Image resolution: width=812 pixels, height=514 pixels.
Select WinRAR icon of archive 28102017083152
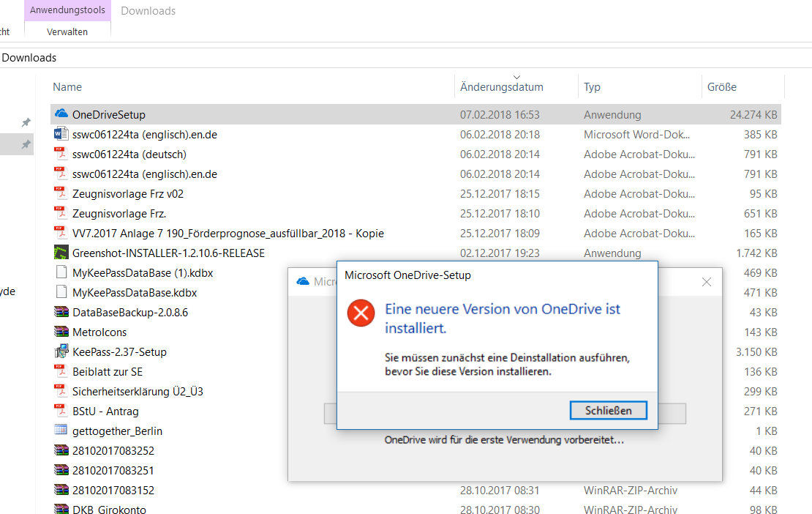[x=61, y=490]
